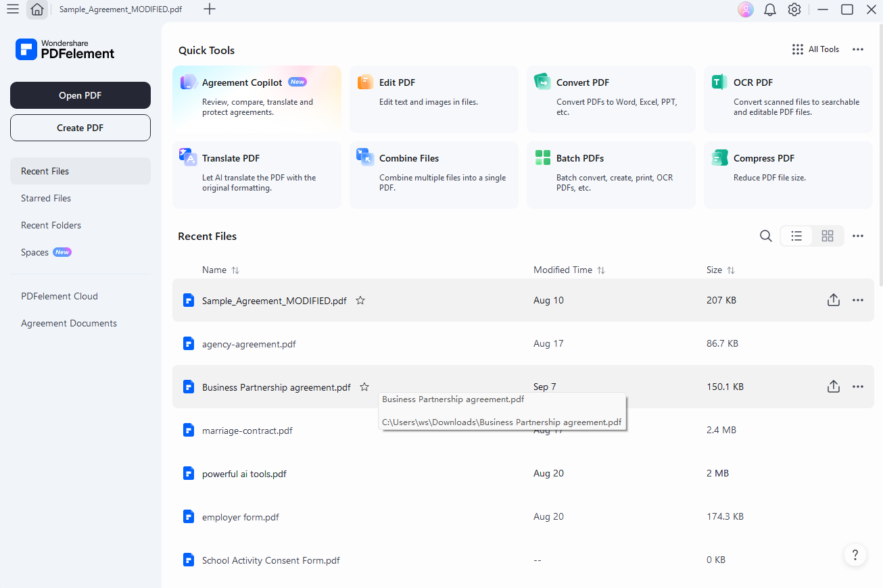Star the Sample_Agreement_MODIFIED.pdf file
The height and width of the screenshot is (588, 883).
point(360,300)
